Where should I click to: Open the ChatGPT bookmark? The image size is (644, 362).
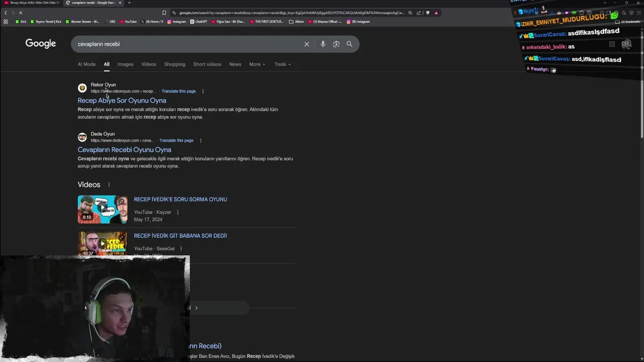[x=198, y=22]
